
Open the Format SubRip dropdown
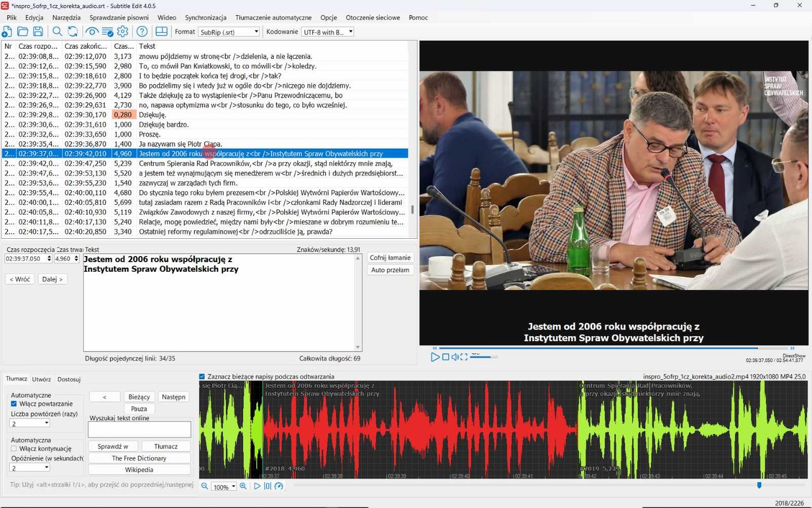tap(229, 32)
